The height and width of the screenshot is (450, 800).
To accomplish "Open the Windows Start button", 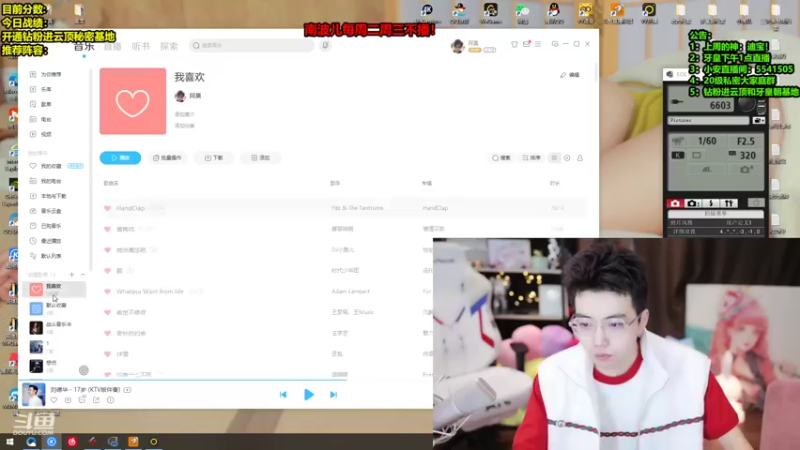I will (10, 441).
